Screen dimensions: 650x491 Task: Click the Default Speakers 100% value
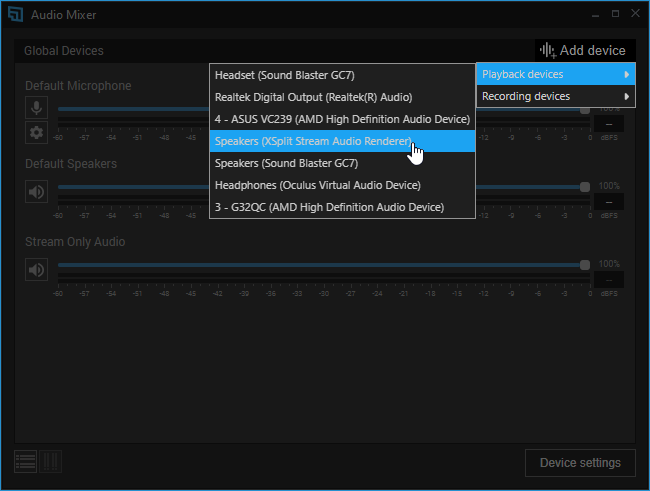coord(609,186)
